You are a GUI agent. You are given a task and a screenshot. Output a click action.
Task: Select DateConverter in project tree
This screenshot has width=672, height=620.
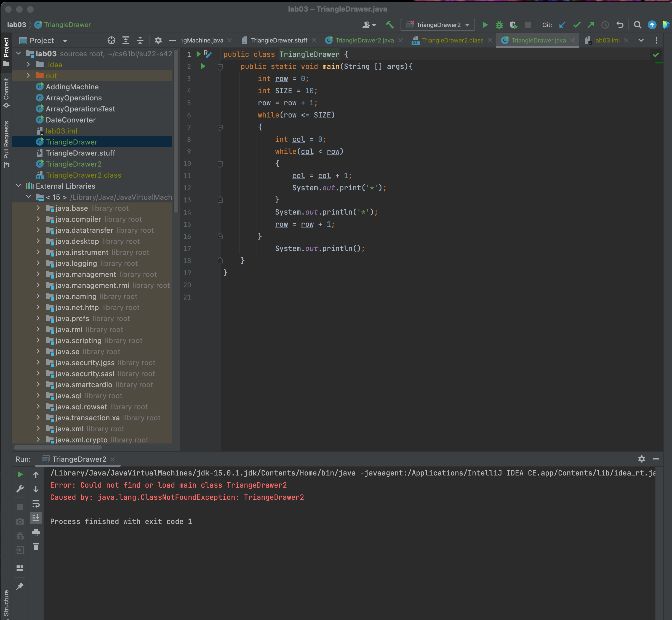pyautogui.click(x=70, y=120)
